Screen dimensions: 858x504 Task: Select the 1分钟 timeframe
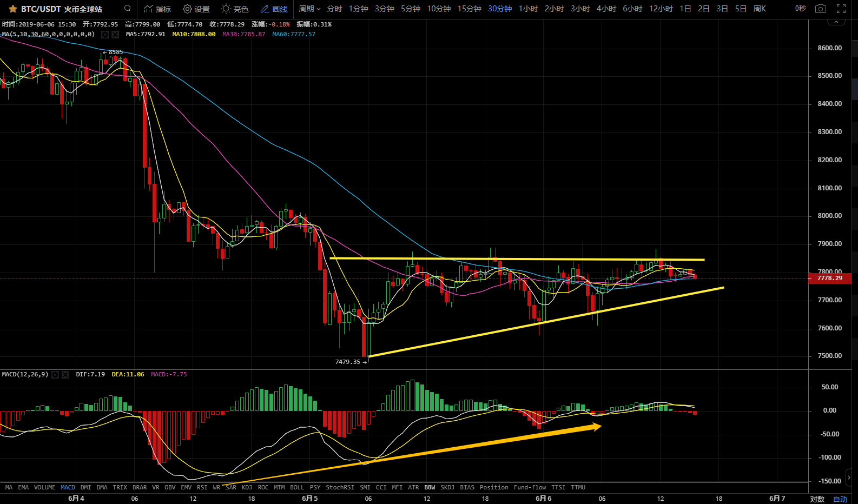coord(358,9)
